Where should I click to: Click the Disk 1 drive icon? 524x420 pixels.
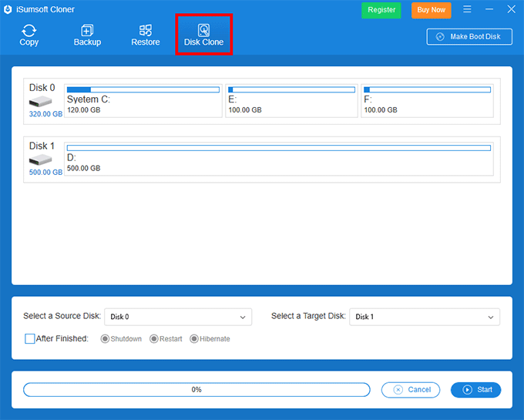pos(40,160)
